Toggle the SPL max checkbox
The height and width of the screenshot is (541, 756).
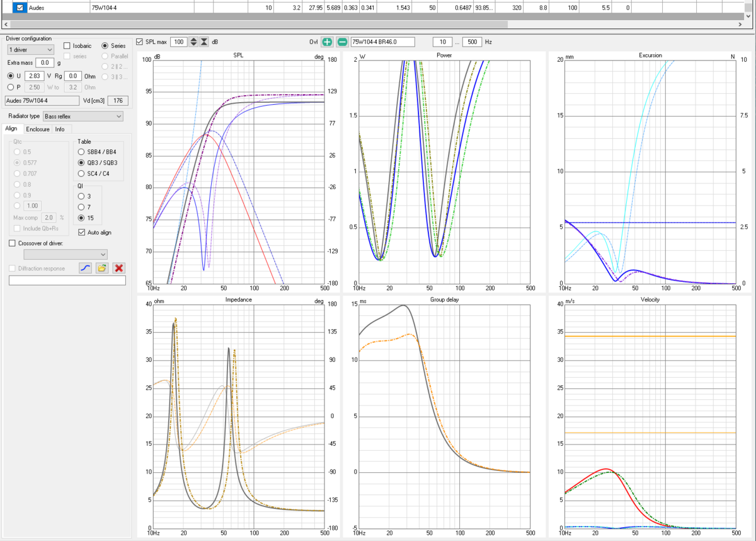tap(139, 42)
